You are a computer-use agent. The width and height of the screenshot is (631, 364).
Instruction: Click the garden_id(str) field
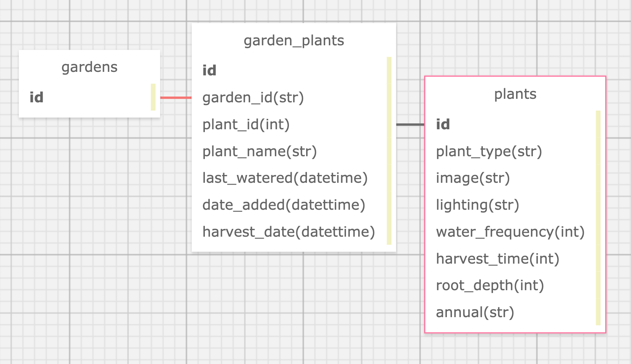click(x=253, y=98)
